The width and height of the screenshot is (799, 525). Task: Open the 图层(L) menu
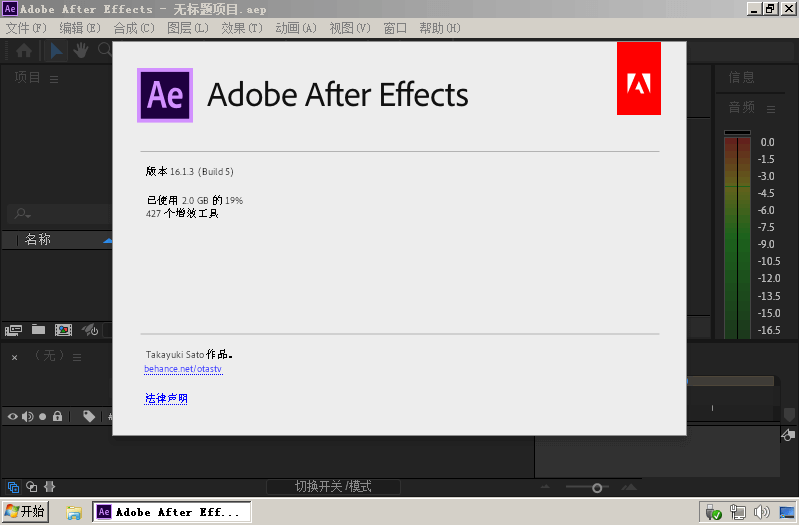(188, 28)
